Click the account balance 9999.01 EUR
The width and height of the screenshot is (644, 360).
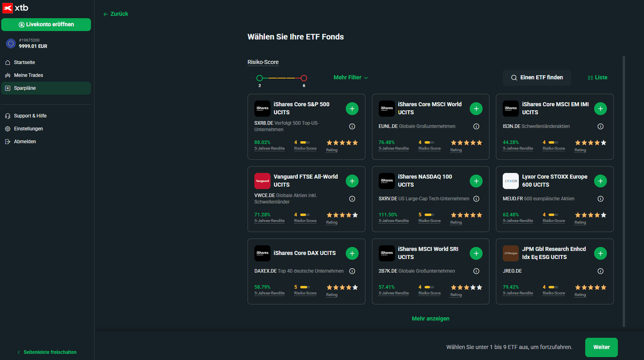[33, 46]
